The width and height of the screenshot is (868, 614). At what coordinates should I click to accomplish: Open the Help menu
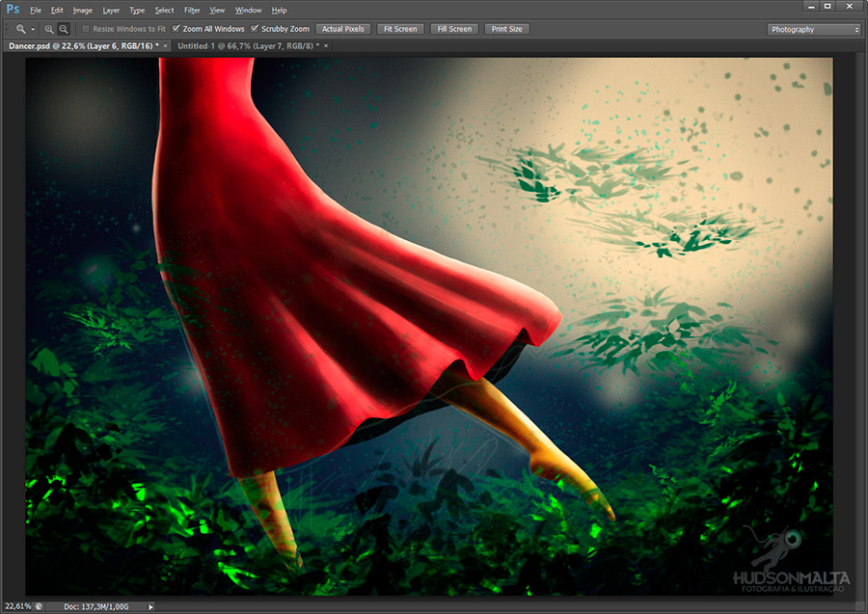(279, 10)
